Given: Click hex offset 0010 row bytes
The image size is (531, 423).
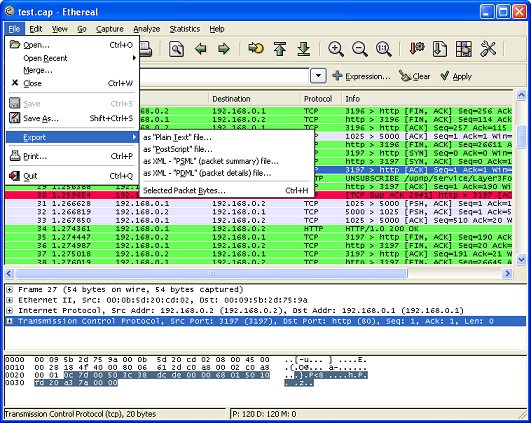Looking at the screenshot, I should tap(152, 367).
